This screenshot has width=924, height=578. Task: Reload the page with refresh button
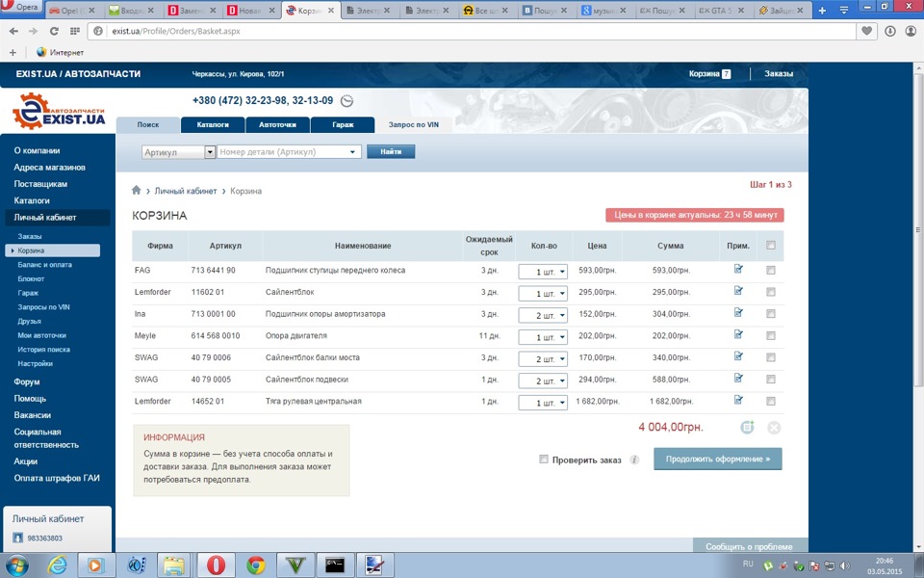pyautogui.click(x=54, y=31)
